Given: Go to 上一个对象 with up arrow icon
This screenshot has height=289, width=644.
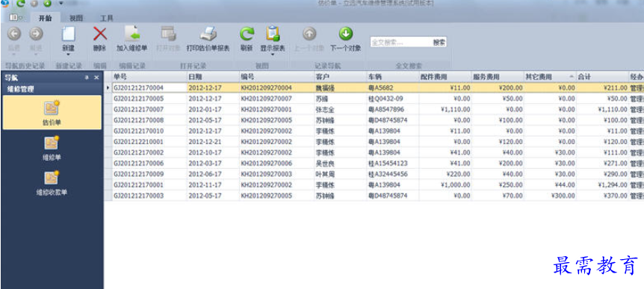Looking at the screenshot, I should click(x=309, y=34).
